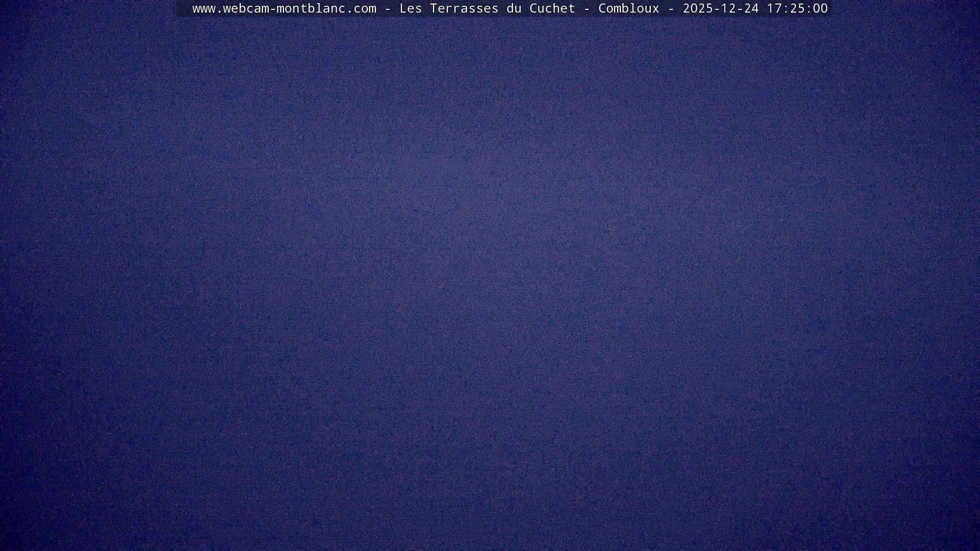Image resolution: width=980 pixels, height=551 pixels.
Task: Click the dark banner's left edge before URL
Action: click(182, 8)
